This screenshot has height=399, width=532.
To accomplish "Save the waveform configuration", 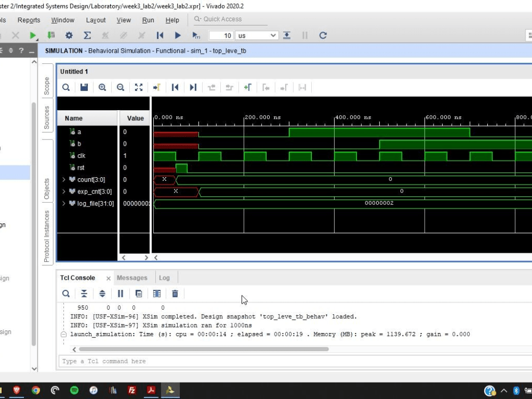I will pyautogui.click(x=84, y=87).
